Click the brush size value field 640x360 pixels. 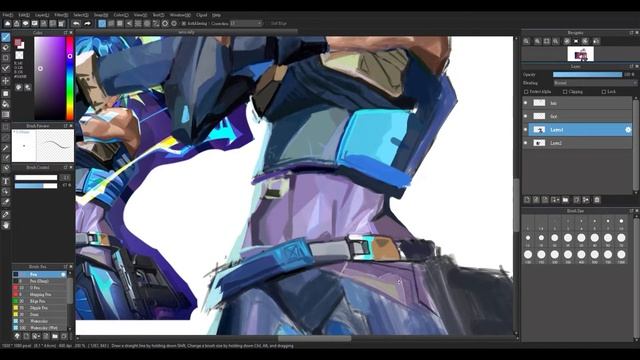tap(66, 178)
